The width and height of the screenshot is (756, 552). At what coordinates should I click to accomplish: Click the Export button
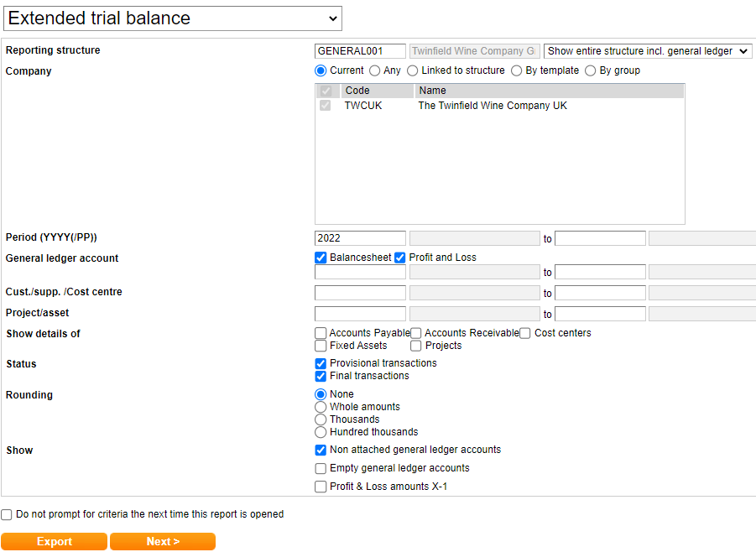tap(54, 541)
